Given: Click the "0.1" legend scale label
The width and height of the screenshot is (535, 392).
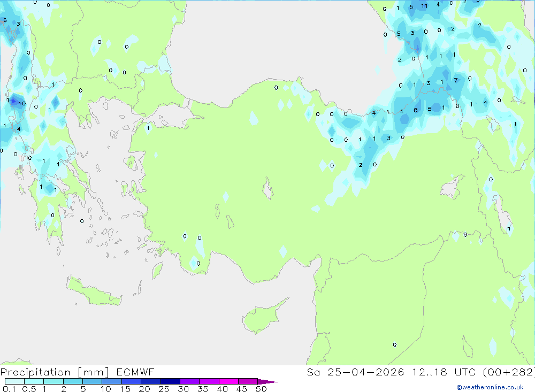Looking at the screenshot, I should pos(9,389).
